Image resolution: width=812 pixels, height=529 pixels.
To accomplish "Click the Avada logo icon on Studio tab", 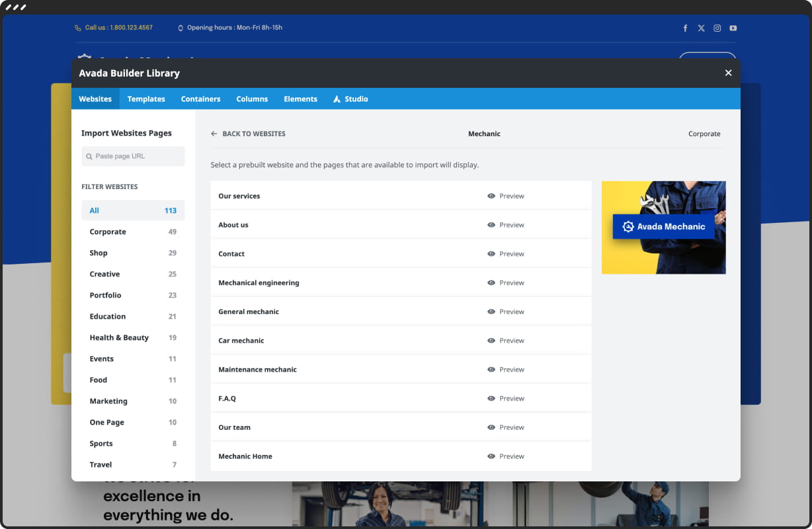I will coord(337,99).
